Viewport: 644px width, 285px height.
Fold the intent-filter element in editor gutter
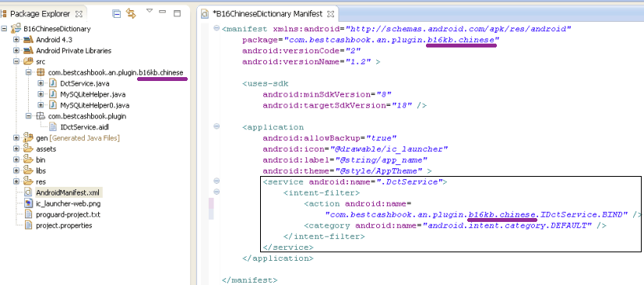[x=216, y=192]
